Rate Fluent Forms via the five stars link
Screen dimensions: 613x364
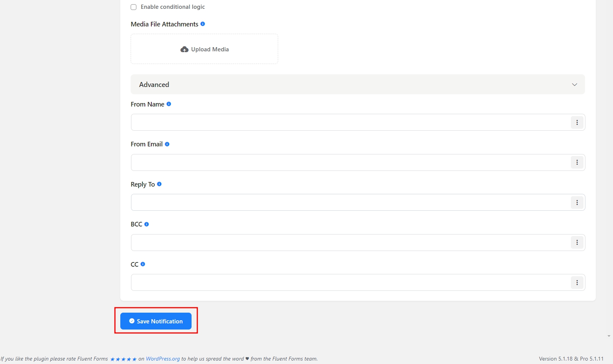click(123, 359)
